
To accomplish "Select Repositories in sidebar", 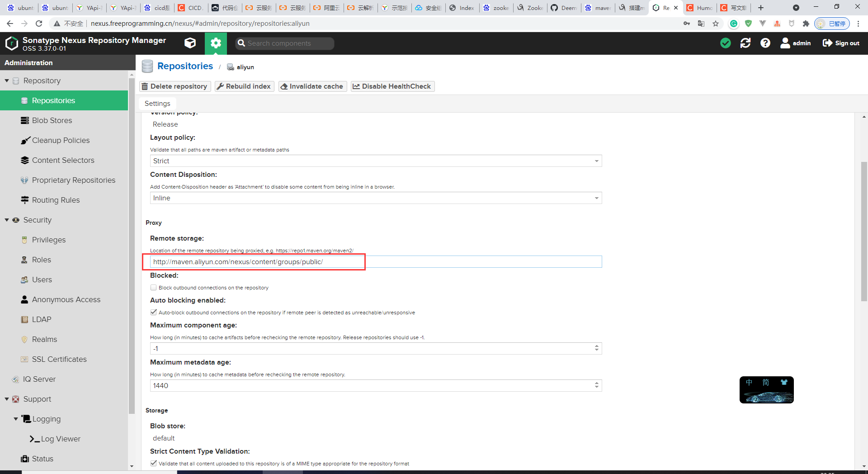I will coord(64,100).
